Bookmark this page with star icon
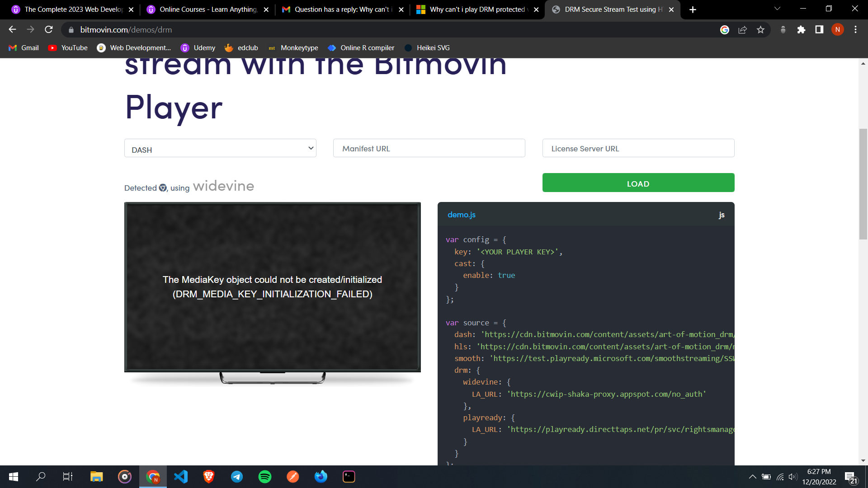Screen dimensions: 868x488 (760, 30)
